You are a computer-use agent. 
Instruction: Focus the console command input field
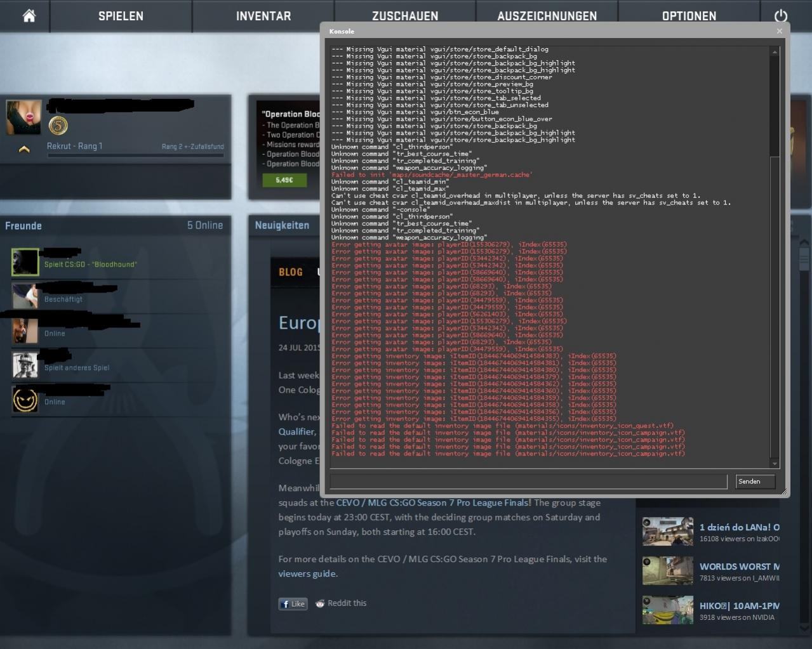(x=528, y=482)
